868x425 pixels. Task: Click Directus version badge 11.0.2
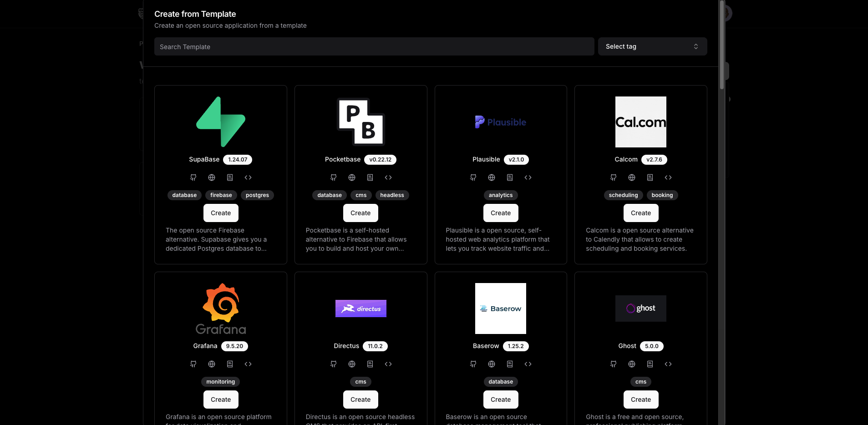click(x=375, y=346)
